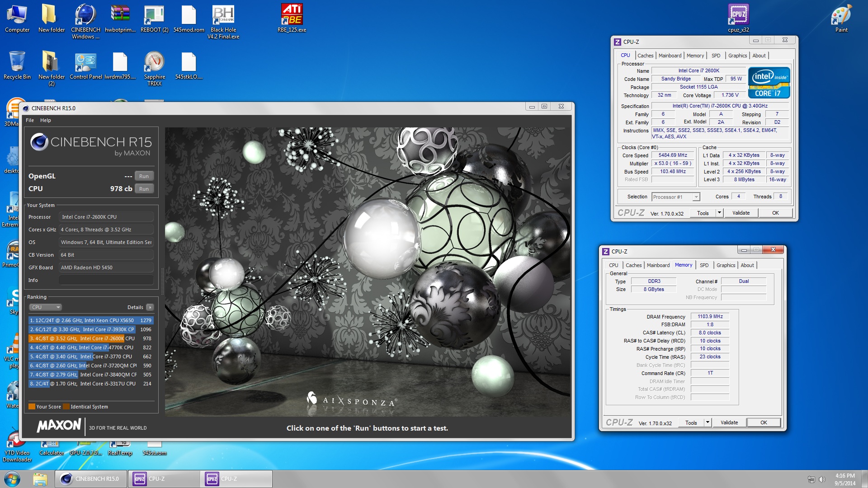Open the Recycle Bin

click(x=17, y=66)
